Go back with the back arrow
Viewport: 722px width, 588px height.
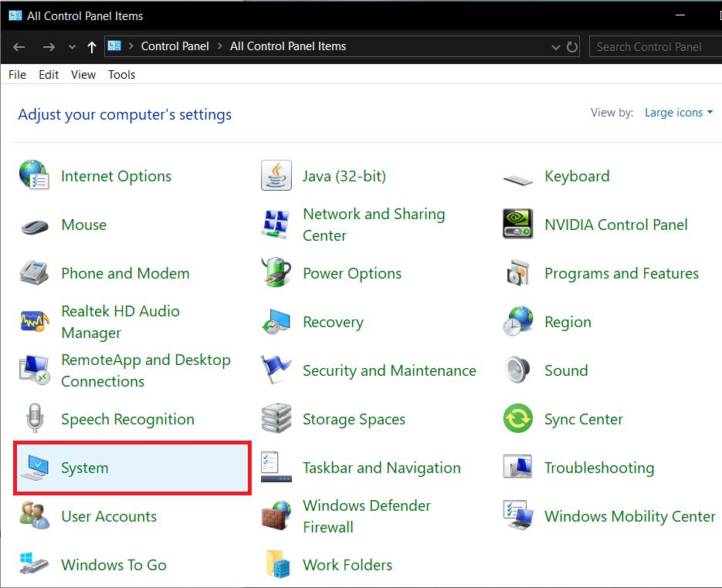pos(19,47)
